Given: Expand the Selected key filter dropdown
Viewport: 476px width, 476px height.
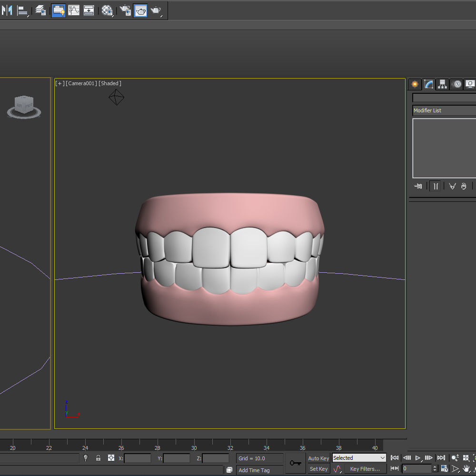Looking at the screenshot, I should pos(359,458).
